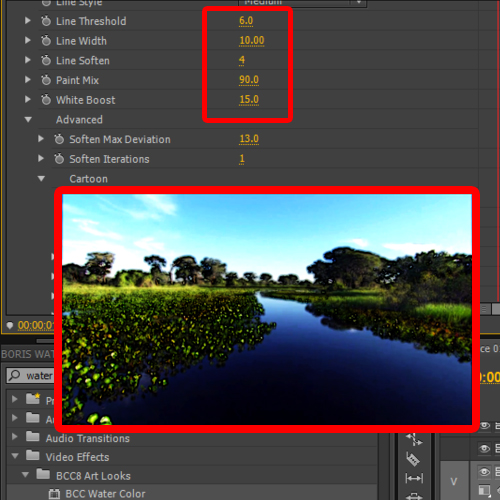Toggle animation stopwatch for Line Soften
The image size is (500, 500).
[46, 60]
